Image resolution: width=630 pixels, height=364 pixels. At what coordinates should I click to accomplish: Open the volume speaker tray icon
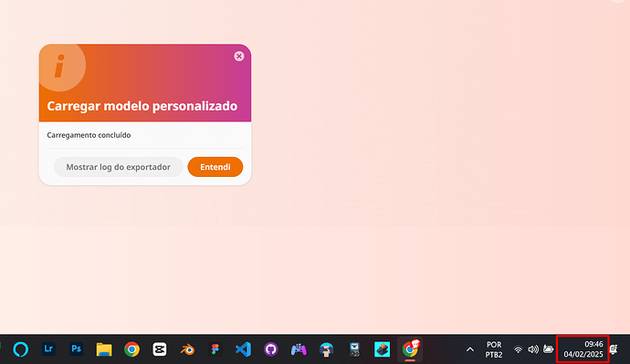(x=533, y=349)
